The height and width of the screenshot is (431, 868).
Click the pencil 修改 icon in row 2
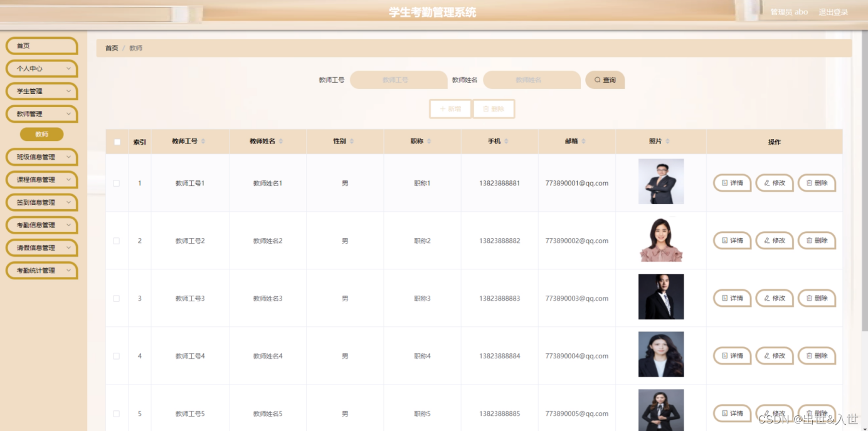click(767, 241)
